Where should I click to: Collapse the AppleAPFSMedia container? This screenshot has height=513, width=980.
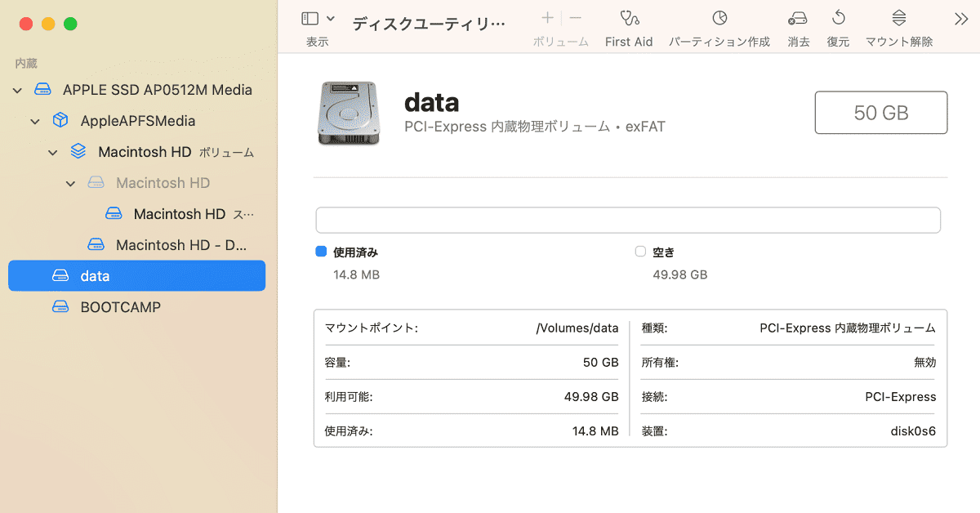click(35, 121)
